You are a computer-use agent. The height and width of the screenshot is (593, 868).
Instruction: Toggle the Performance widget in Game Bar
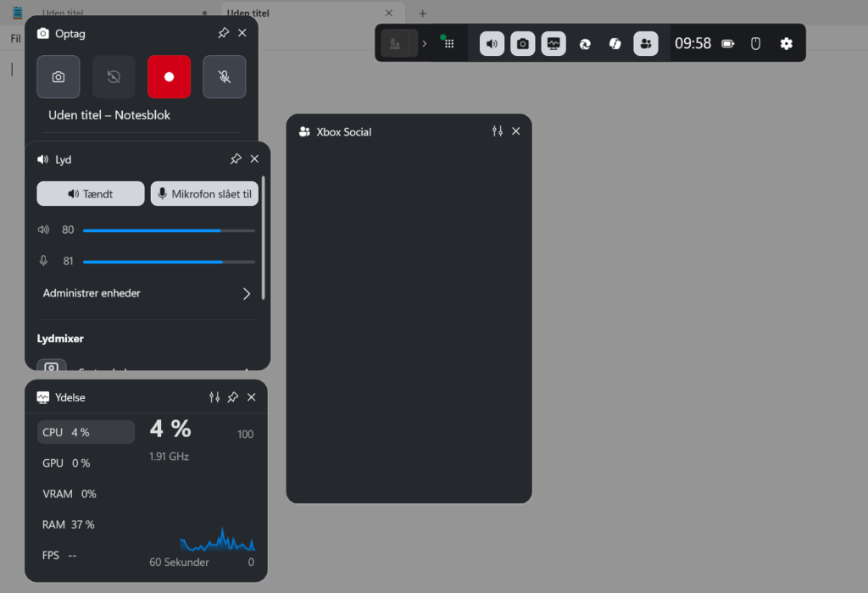pos(554,44)
